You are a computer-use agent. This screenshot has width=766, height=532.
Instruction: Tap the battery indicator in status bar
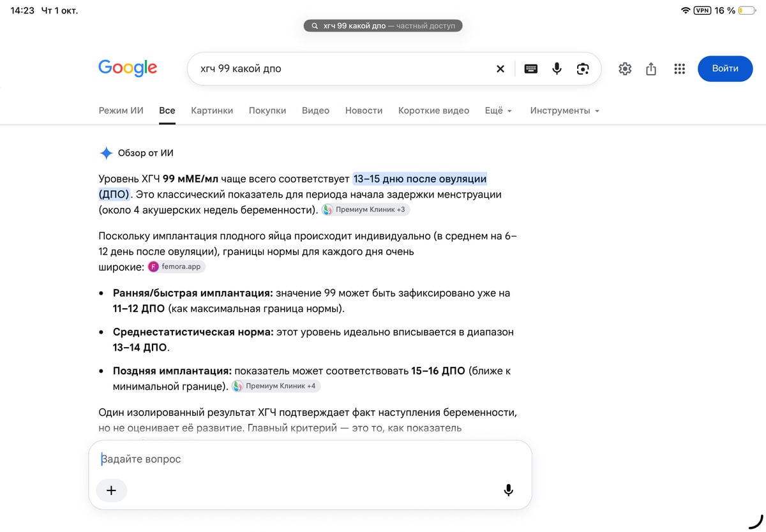(x=747, y=10)
